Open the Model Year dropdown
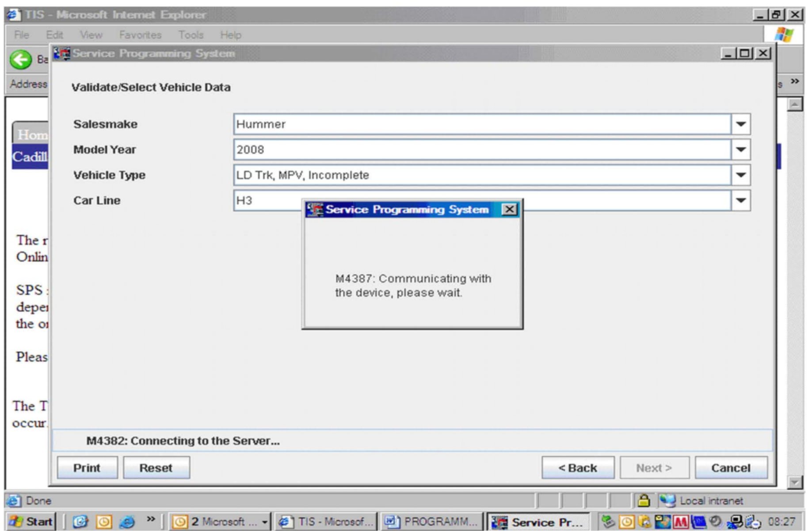Image resolution: width=812 pixels, height=531 pixels. point(741,150)
